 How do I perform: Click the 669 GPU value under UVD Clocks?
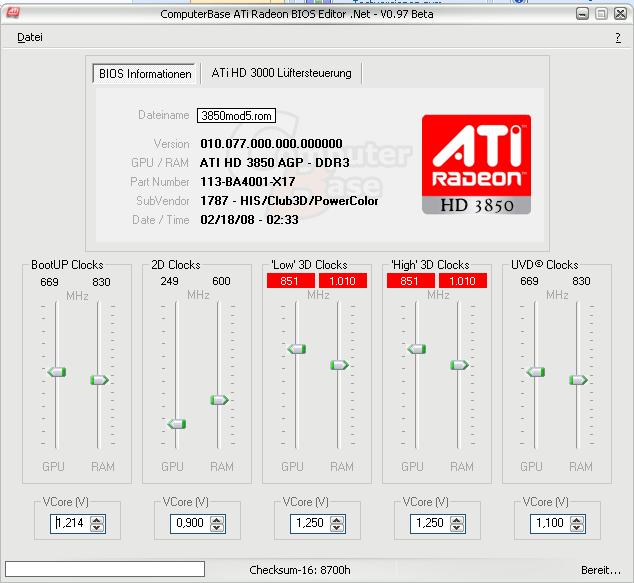[x=529, y=281]
